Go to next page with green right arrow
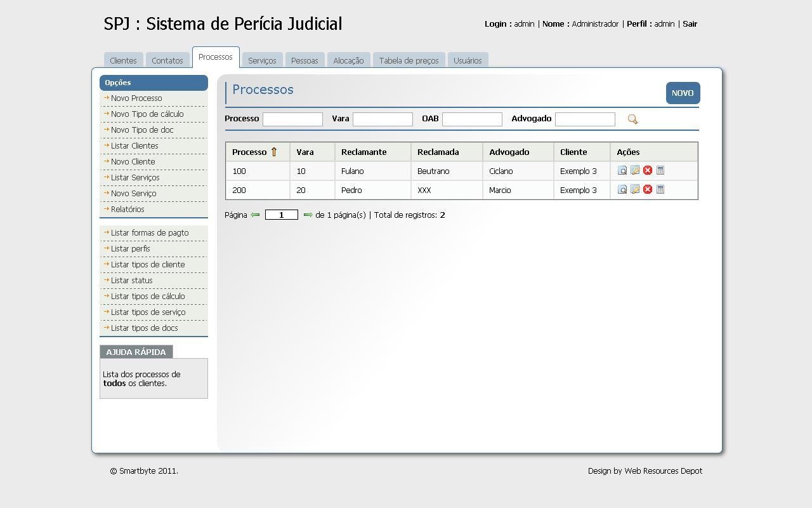The image size is (812, 508). click(307, 215)
